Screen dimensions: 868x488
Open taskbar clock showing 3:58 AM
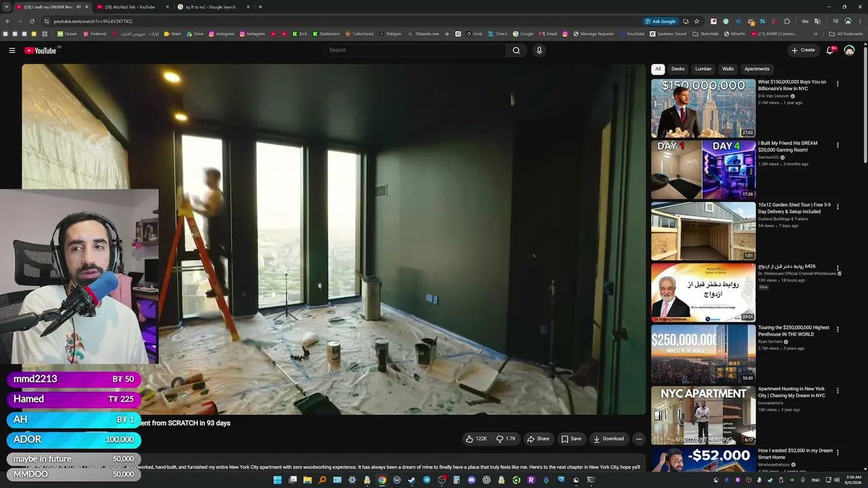854,480
